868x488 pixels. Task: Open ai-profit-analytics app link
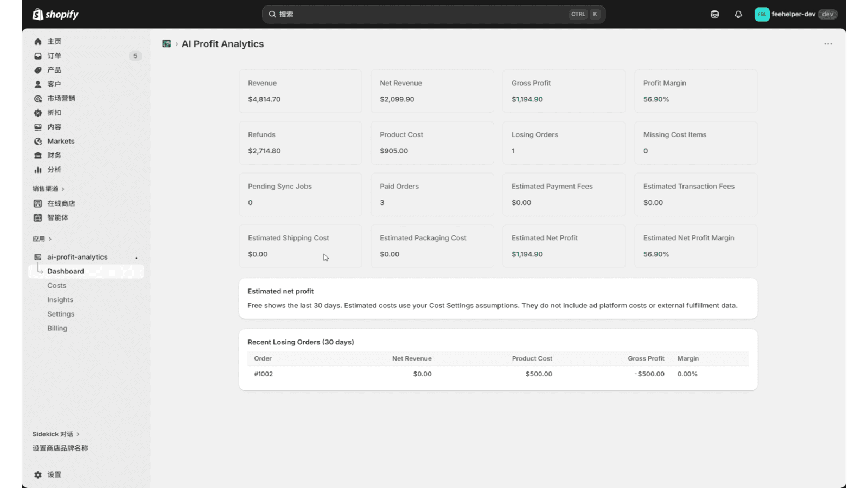coord(78,257)
